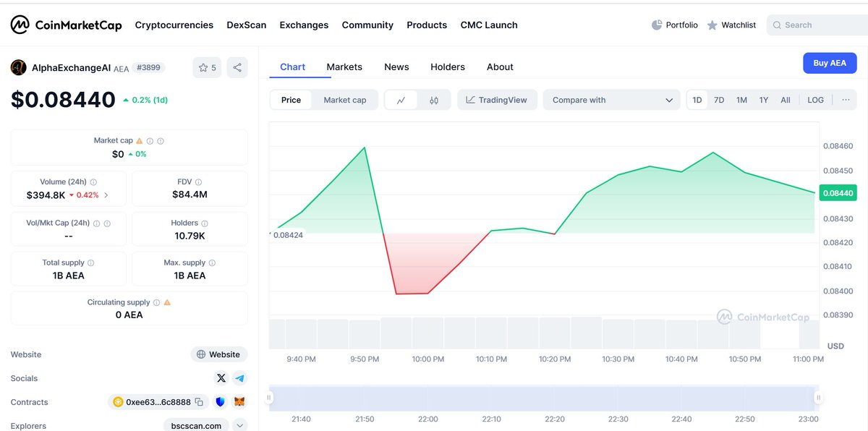868x431 pixels.
Task: Open the DexScan nav menu
Action: coord(247,25)
